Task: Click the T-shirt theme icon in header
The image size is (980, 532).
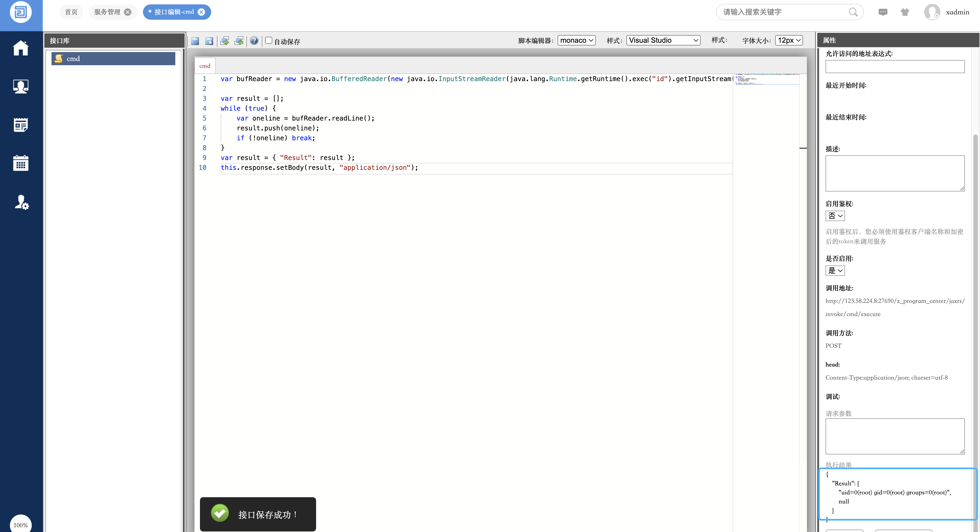Action: pyautogui.click(x=905, y=12)
